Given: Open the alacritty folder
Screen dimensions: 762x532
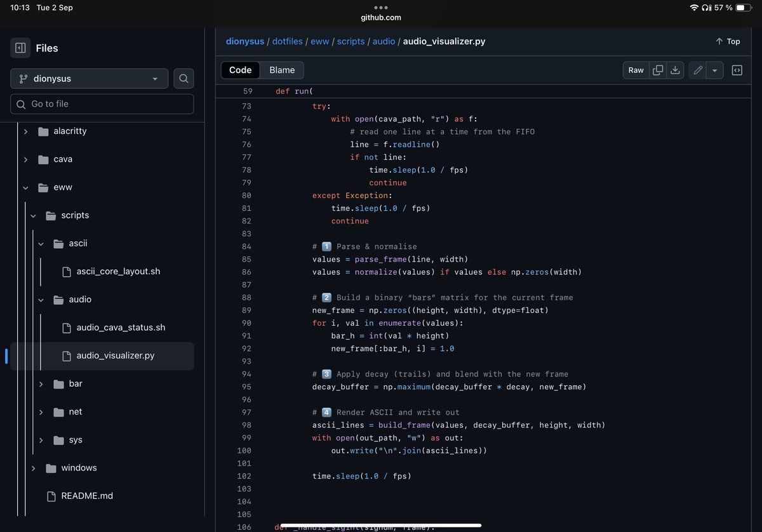Looking at the screenshot, I should 70,131.
